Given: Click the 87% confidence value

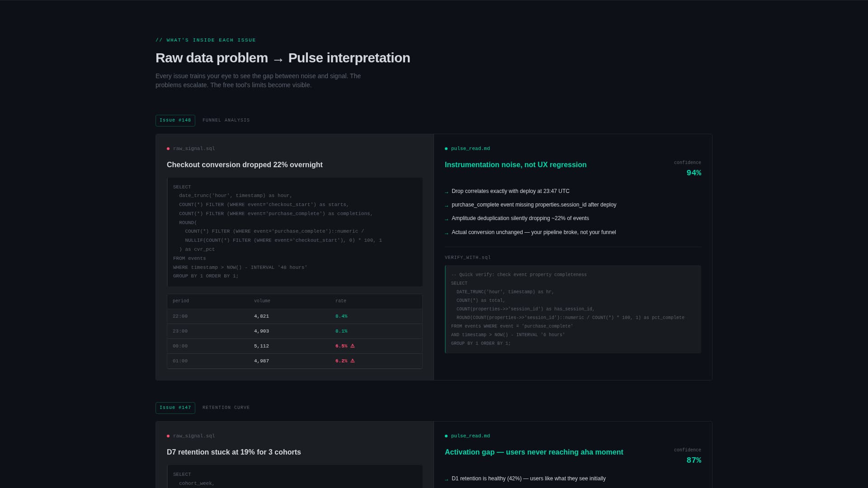Looking at the screenshot, I should (693, 460).
